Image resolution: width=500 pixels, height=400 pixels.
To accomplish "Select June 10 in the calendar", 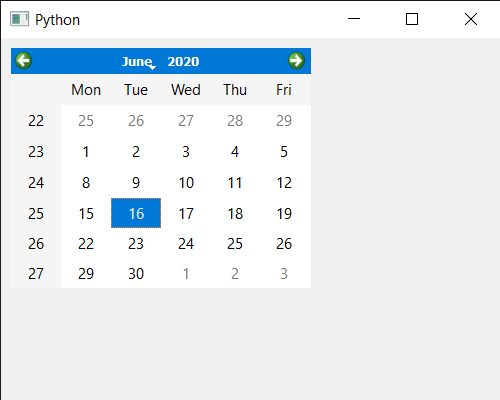I will pyautogui.click(x=186, y=183).
